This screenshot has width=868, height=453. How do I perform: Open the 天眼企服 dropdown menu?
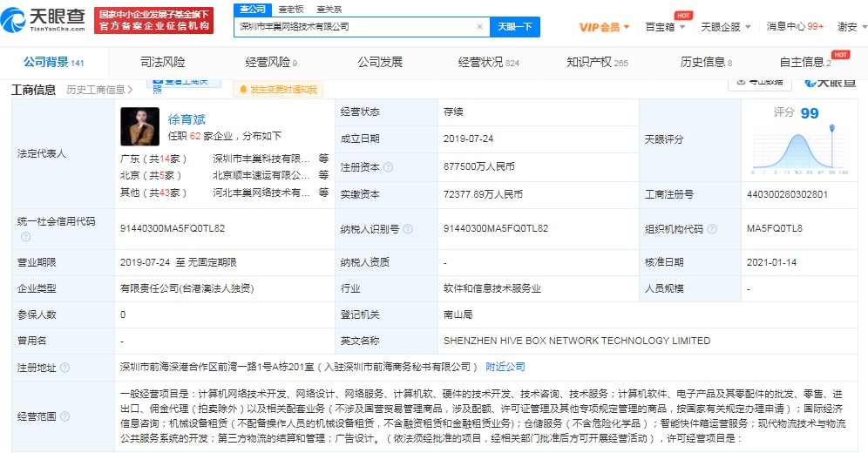pos(726,27)
